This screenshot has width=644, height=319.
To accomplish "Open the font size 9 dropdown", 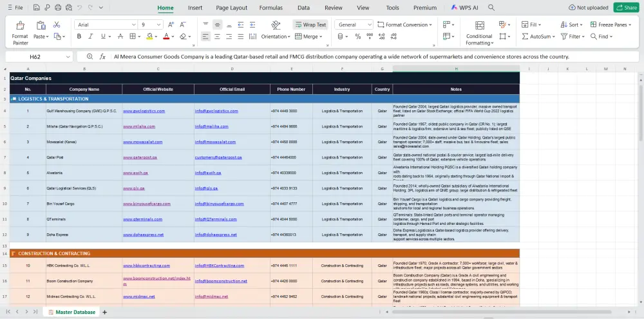I will 158,24.
